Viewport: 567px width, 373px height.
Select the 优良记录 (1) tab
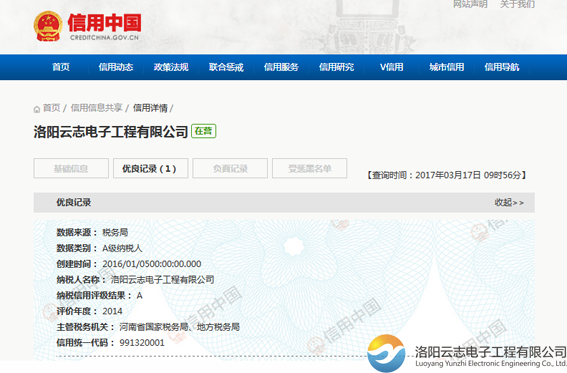[x=150, y=168]
